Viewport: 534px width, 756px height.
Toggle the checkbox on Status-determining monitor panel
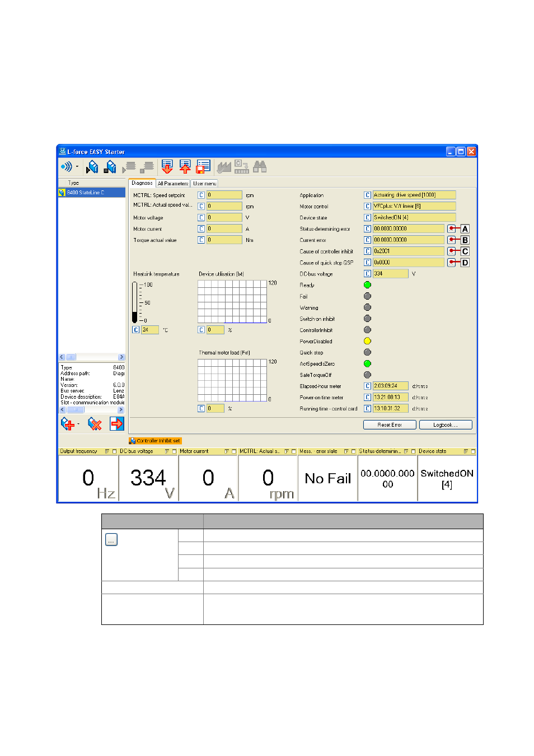click(x=414, y=451)
